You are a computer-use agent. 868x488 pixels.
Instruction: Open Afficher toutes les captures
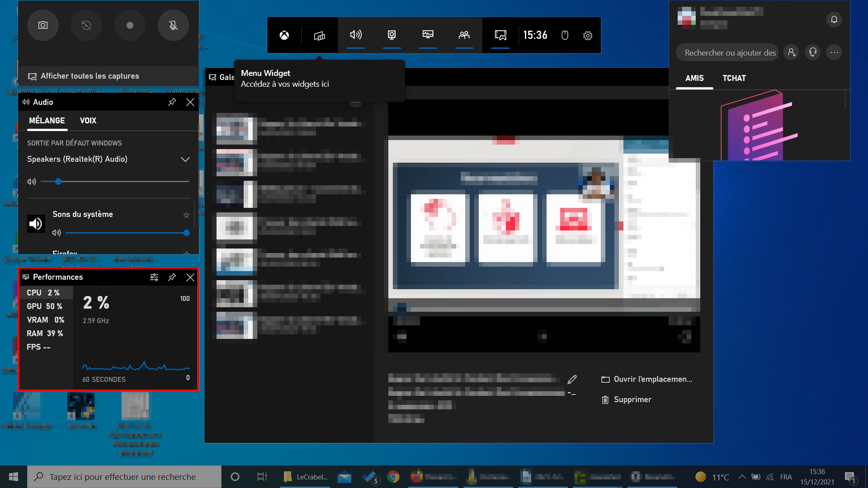(108, 76)
